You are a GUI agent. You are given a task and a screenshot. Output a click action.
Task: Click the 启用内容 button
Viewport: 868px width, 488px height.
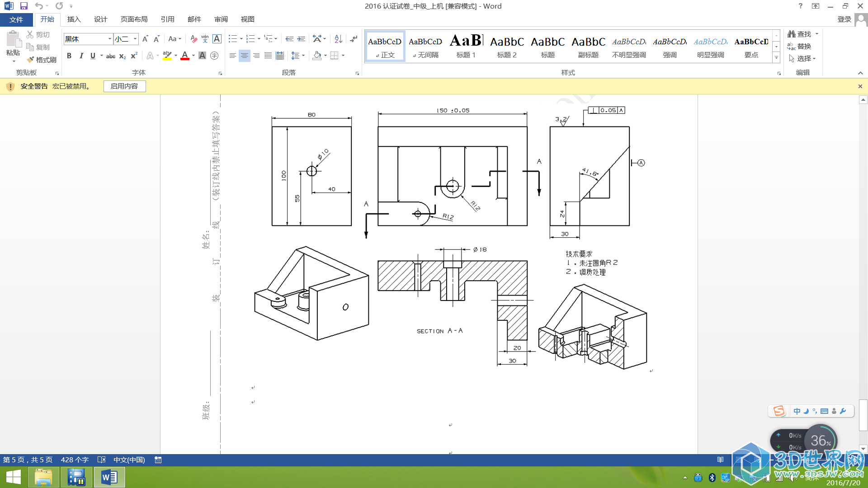pyautogui.click(x=124, y=86)
